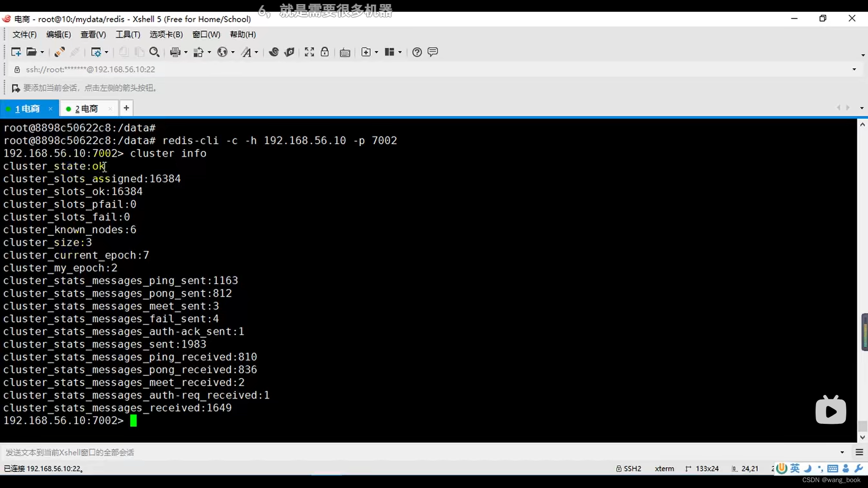Viewport: 868px width, 488px height.
Task: Open the 文件(F) menu
Action: click(24, 34)
